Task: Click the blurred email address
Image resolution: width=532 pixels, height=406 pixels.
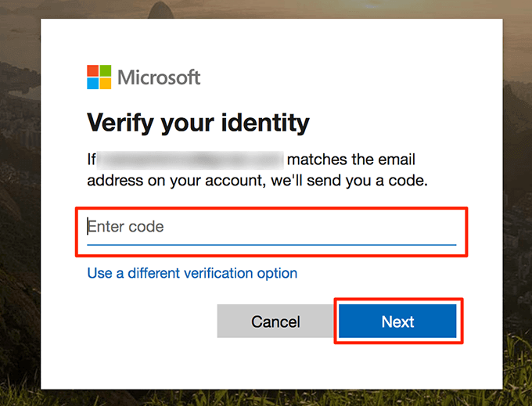Action: [x=191, y=160]
